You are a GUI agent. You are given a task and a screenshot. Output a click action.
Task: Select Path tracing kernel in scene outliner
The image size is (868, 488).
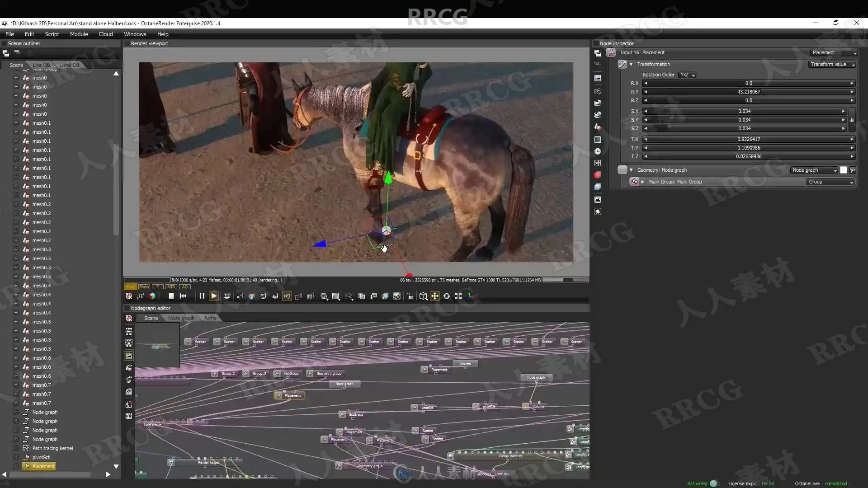coord(52,448)
